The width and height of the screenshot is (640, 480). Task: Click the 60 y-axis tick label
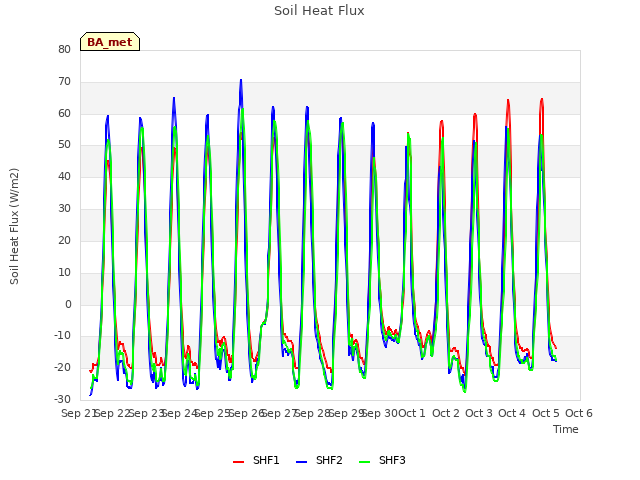(x=64, y=113)
